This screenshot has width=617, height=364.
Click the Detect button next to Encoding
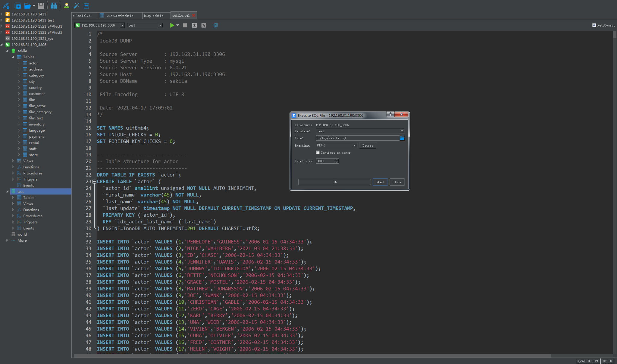click(368, 146)
